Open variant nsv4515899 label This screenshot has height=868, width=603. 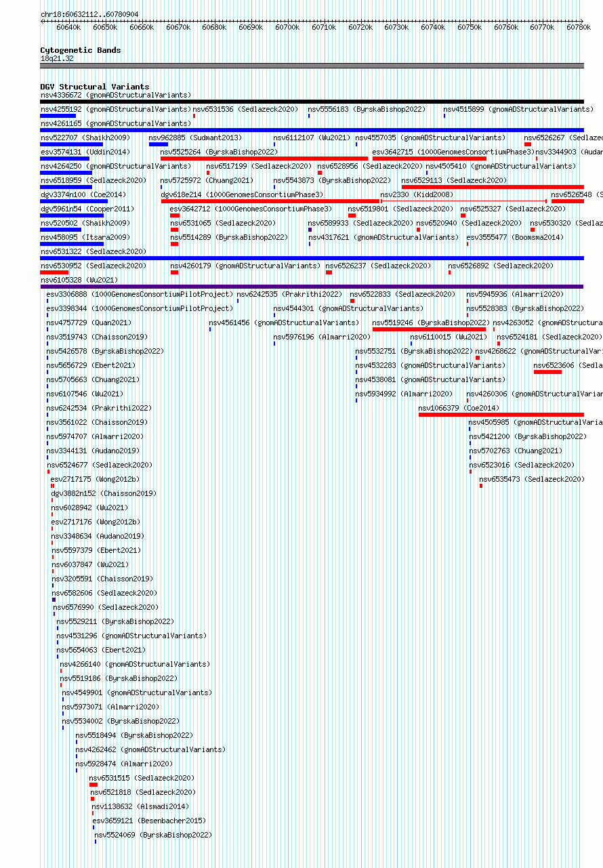click(x=518, y=109)
